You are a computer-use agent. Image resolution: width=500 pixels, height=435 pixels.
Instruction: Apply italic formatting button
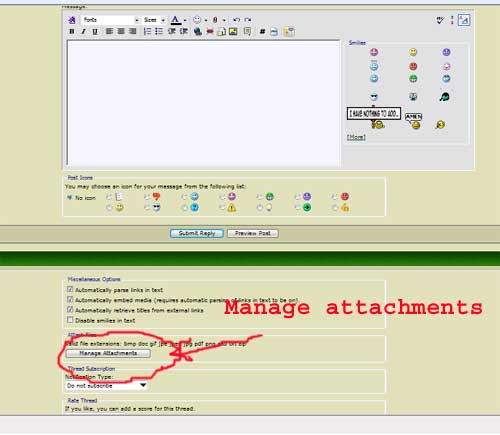[x=83, y=31]
